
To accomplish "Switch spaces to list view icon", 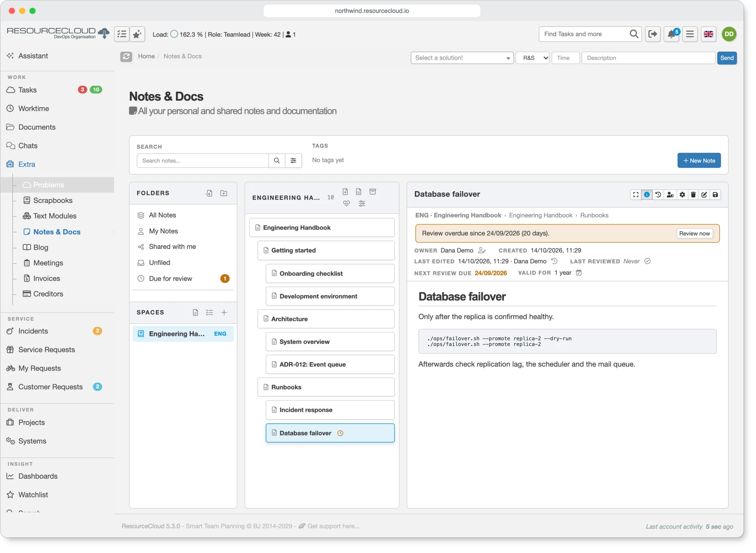I will (x=210, y=312).
